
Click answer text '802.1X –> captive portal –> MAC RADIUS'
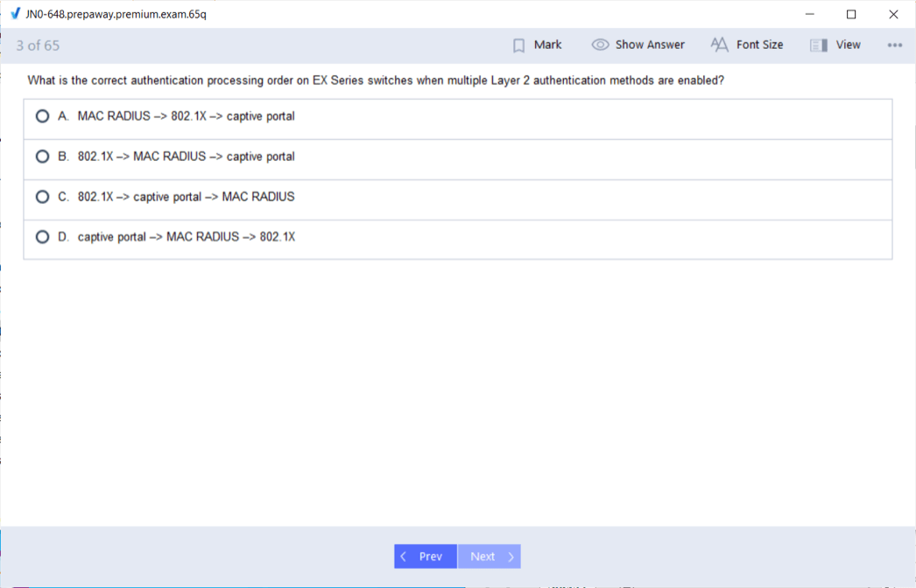[x=186, y=197]
